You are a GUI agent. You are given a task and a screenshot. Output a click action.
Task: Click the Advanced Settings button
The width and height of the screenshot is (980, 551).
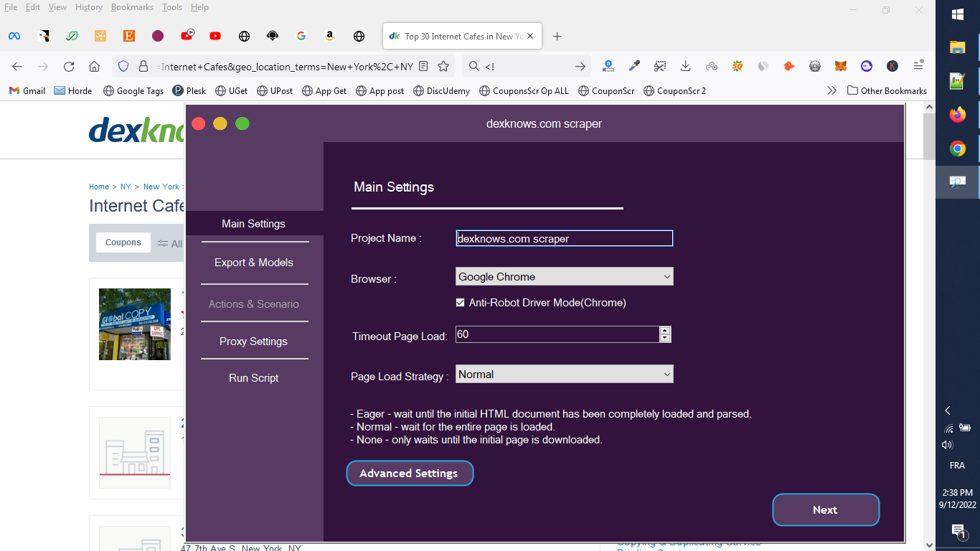pyautogui.click(x=410, y=474)
